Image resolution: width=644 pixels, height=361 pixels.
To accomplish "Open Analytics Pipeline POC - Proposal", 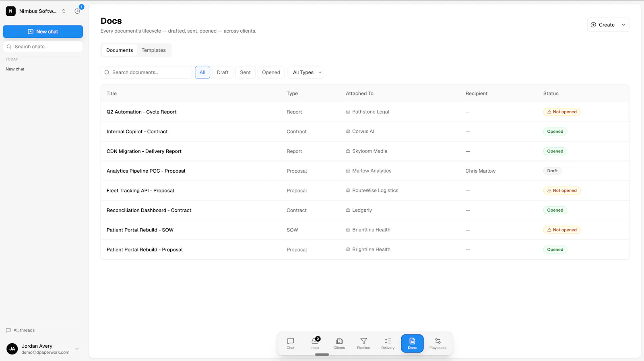I will tap(146, 171).
